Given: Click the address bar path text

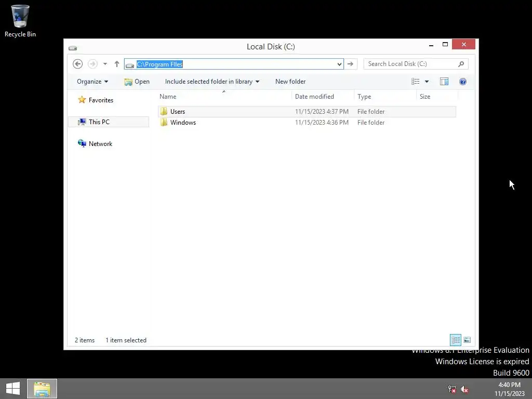Looking at the screenshot, I should (159, 64).
